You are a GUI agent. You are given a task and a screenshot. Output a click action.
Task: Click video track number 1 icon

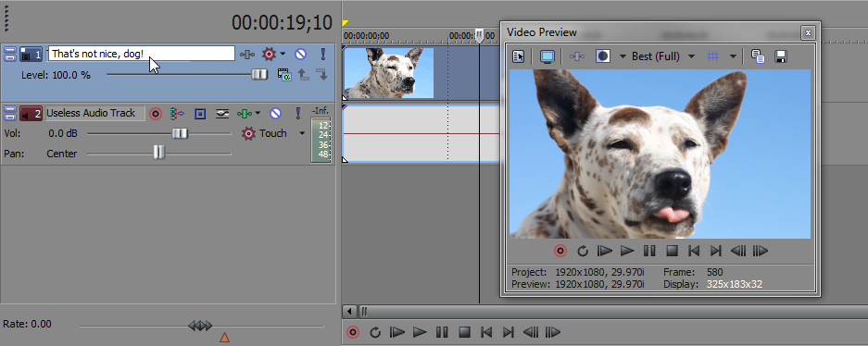click(31, 55)
